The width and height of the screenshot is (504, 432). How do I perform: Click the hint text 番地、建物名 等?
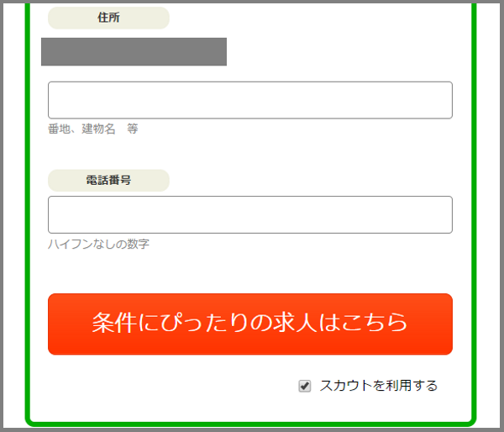pyautogui.click(x=92, y=129)
